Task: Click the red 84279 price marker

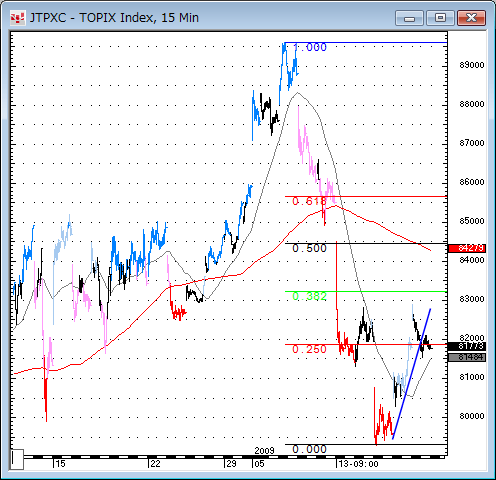Action: click(x=467, y=248)
